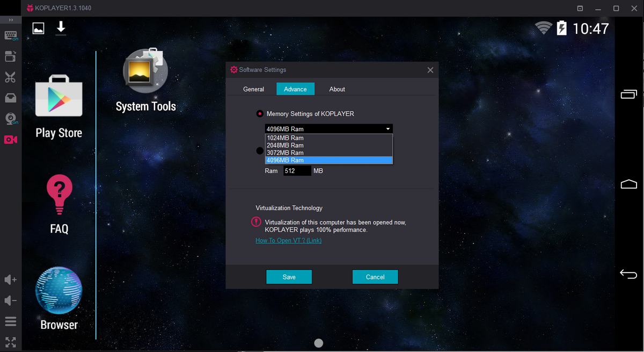Cancel the Software Settings dialog
644x352 pixels.
tap(375, 277)
